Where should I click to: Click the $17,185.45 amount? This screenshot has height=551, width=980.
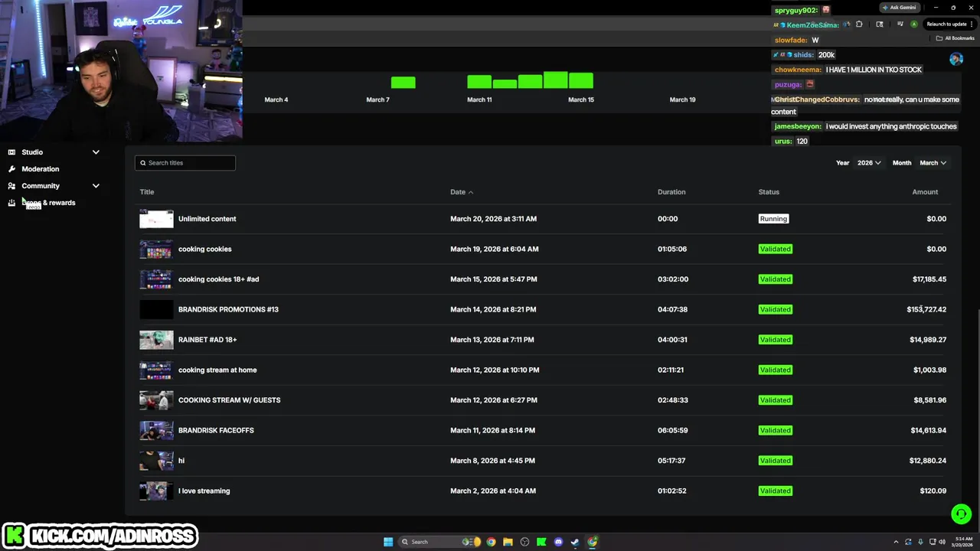click(x=929, y=279)
